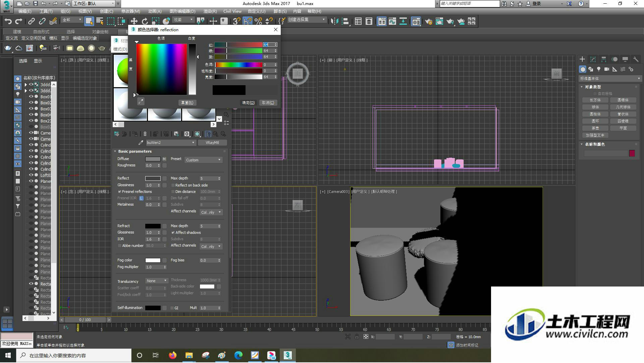Select the Cameras category icon
This screenshot has width=644, height=363.
(x=607, y=69)
